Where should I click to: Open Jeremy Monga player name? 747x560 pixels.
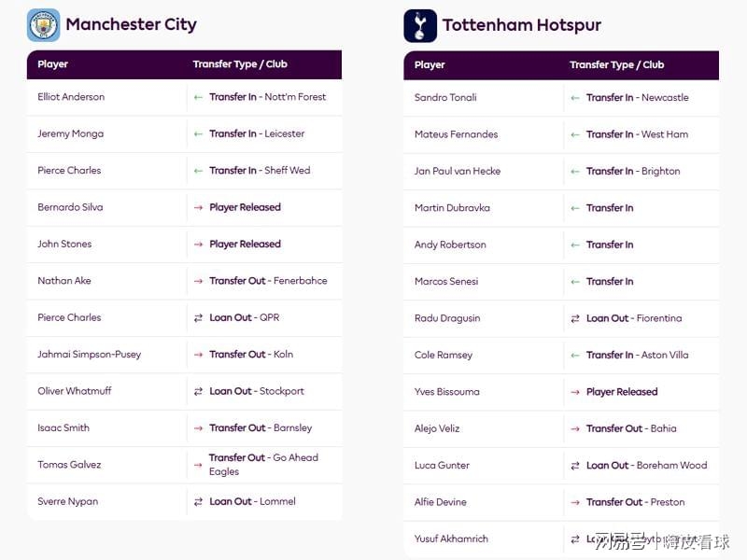coord(71,133)
